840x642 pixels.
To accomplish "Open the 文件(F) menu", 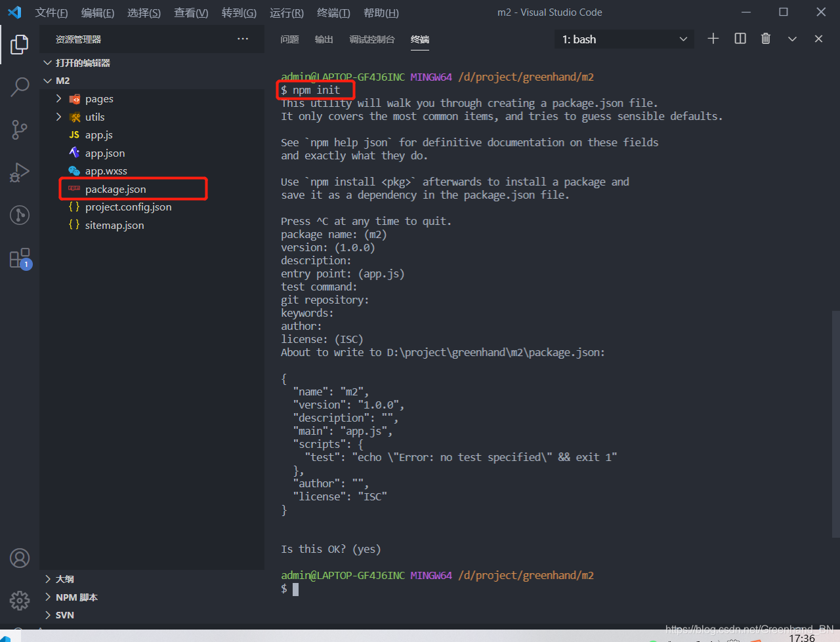I will (x=51, y=12).
